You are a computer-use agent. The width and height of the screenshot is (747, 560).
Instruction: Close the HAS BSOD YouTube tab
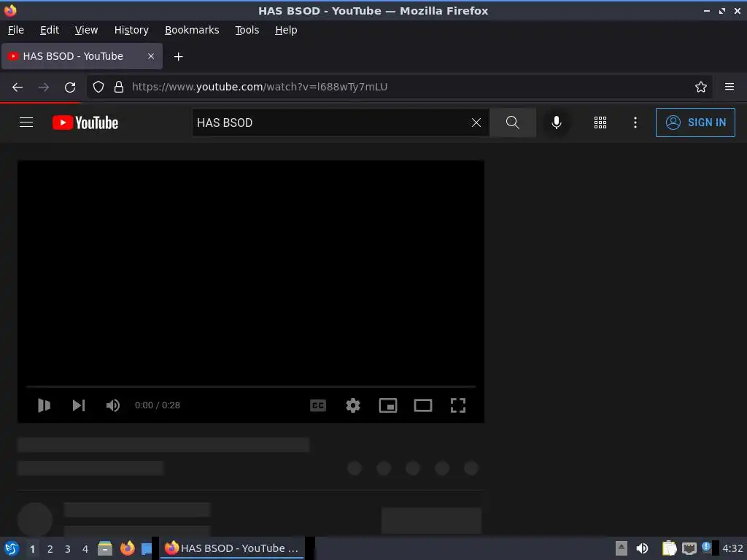coord(151,56)
